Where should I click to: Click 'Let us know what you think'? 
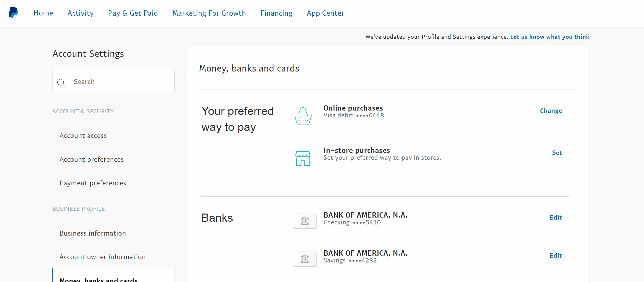(550, 37)
